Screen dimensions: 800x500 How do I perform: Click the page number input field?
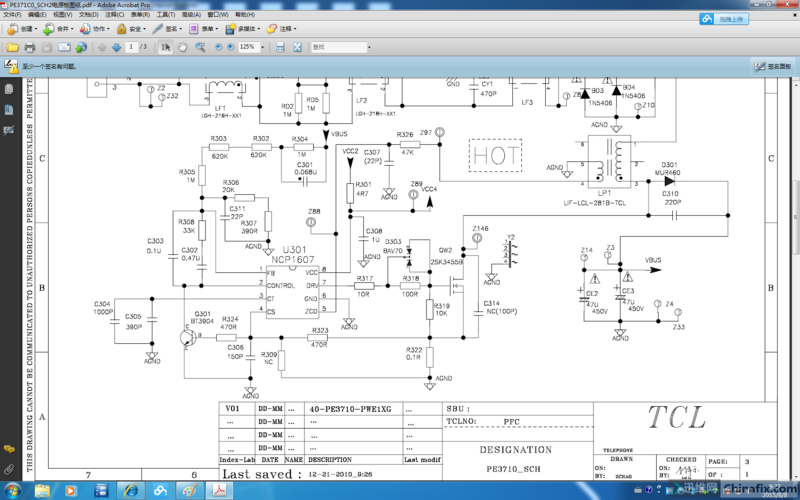[x=131, y=47]
